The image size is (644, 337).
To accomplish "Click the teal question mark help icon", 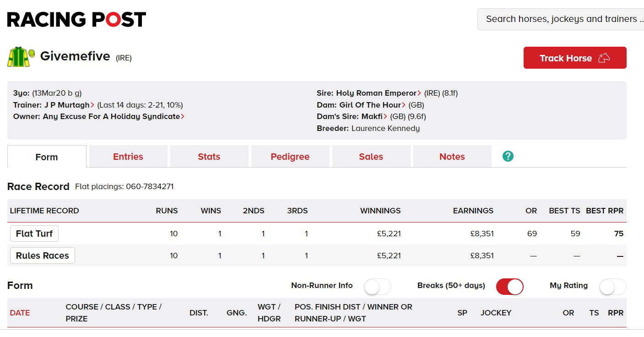I will coord(508,156).
